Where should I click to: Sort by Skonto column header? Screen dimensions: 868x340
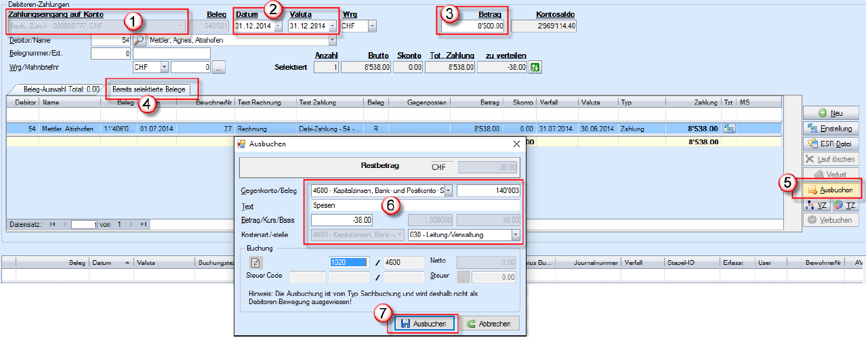coord(520,102)
